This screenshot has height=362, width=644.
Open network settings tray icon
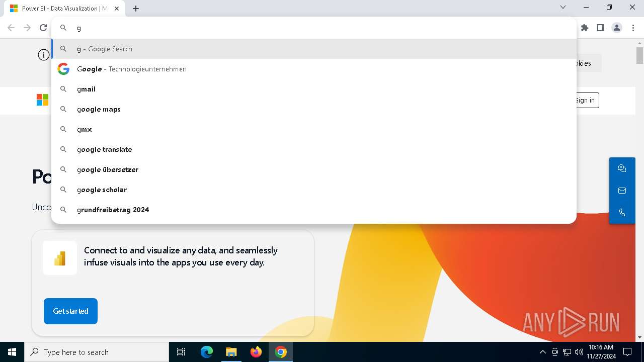click(x=567, y=352)
